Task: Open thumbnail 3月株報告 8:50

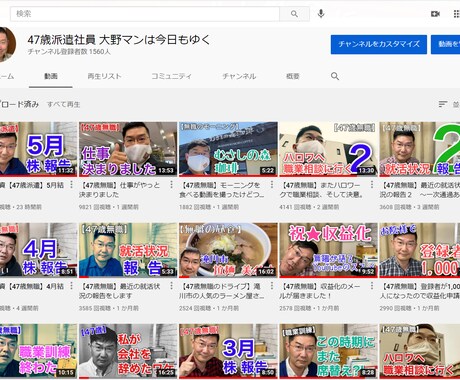Action: 228,351
